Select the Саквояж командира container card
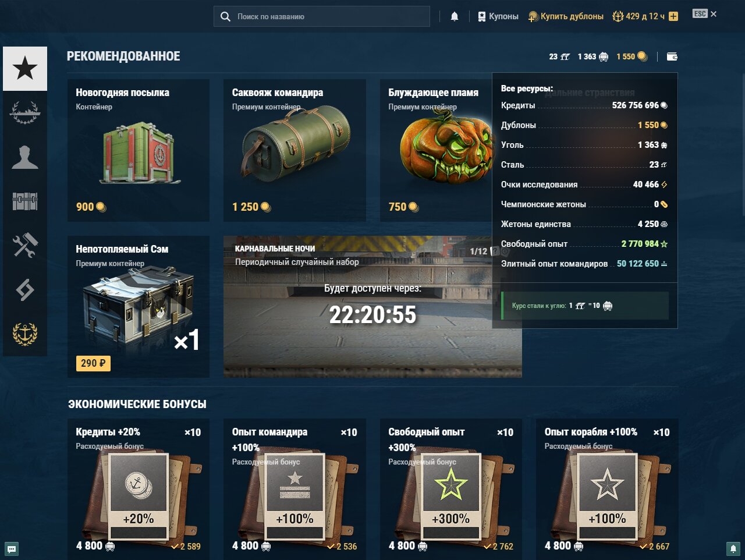 [x=295, y=150]
